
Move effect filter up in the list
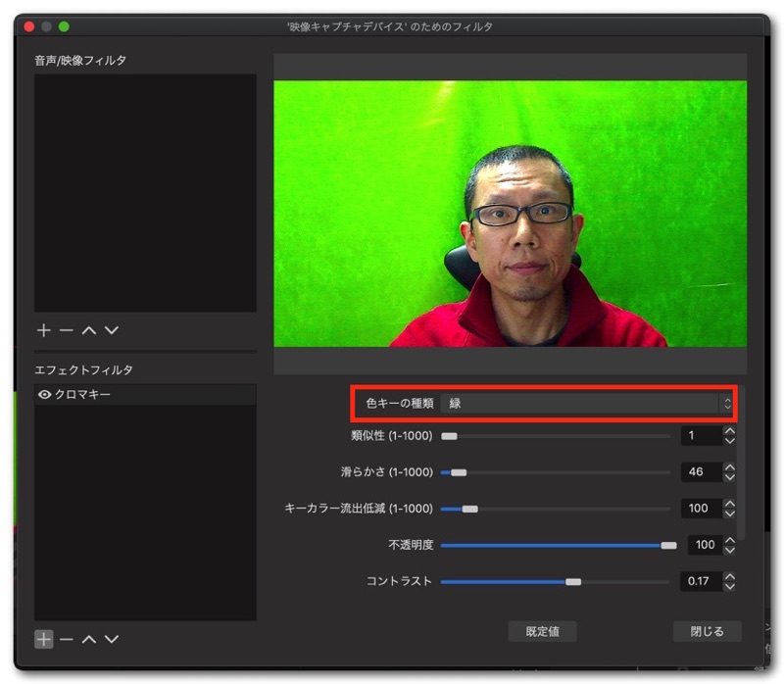tap(89, 639)
